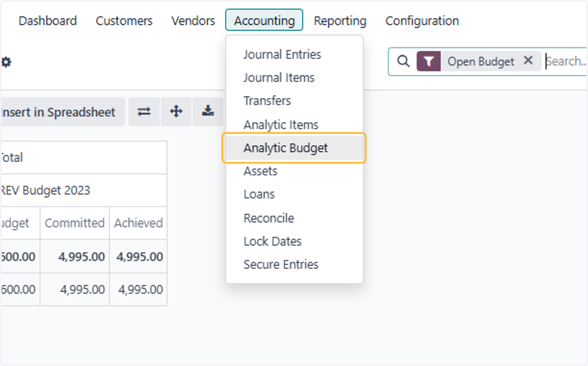Image resolution: width=588 pixels, height=366 pixels.
Task: Click the download pivot data icon
Action: pos(208,112)
